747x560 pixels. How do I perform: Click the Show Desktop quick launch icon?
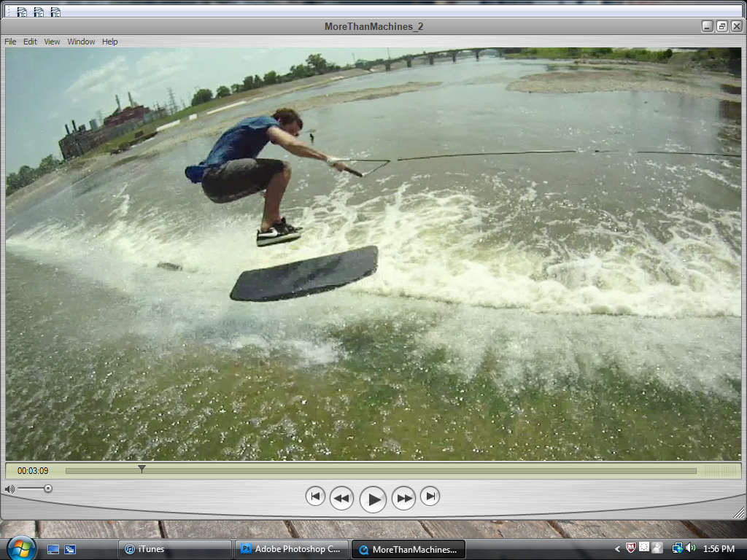coord(53,549)
